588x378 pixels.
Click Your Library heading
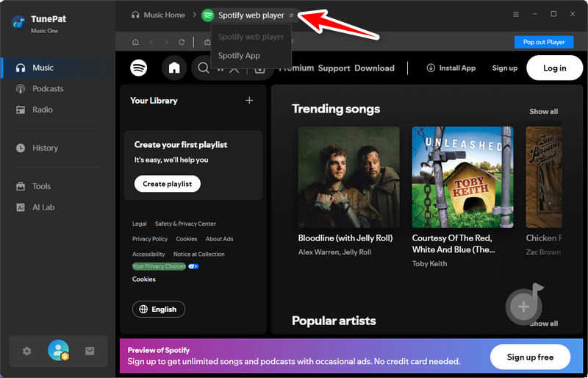(x=154, y=101)
